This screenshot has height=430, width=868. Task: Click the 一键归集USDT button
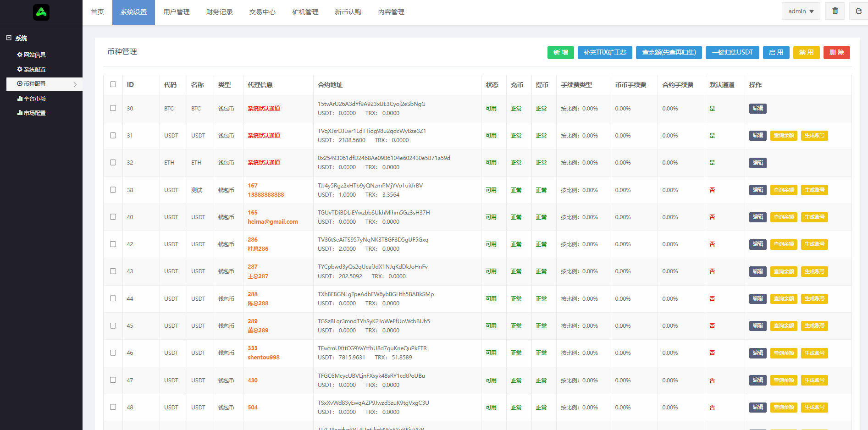click(x=732, y=52)
